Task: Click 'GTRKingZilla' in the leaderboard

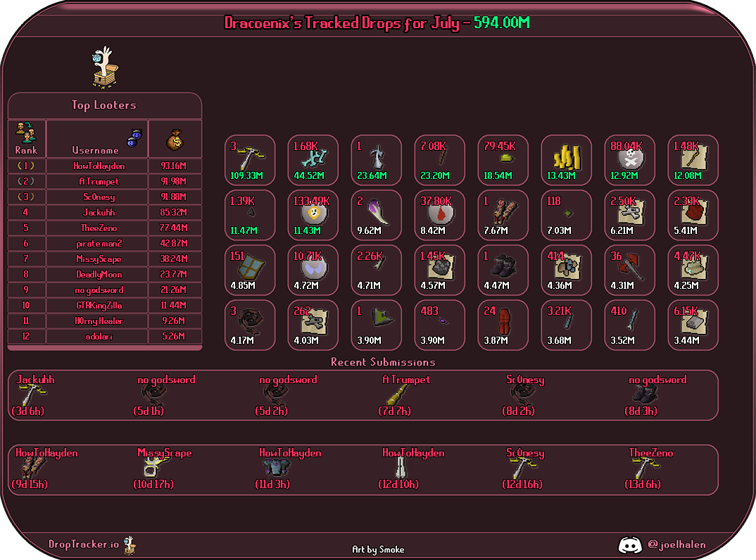Action: coord(99,305)
